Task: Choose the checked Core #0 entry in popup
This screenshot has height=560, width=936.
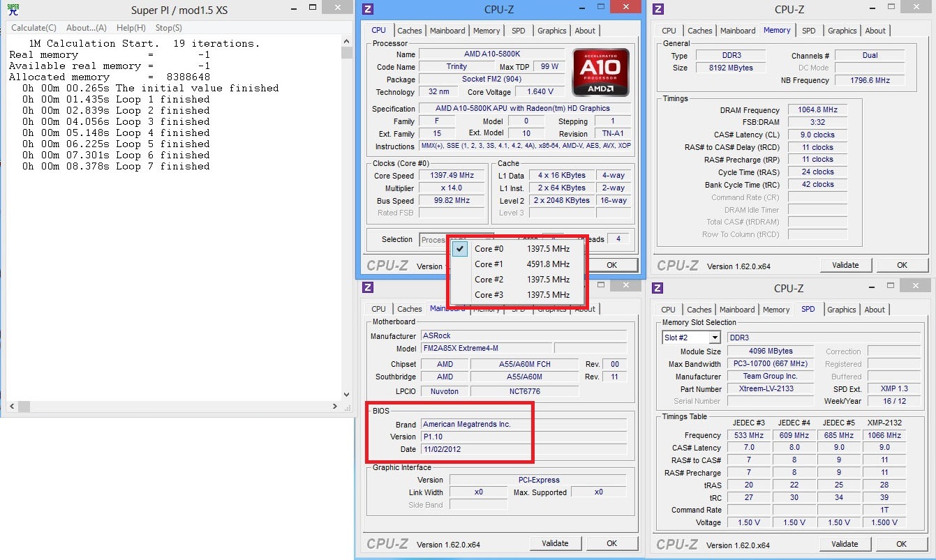Action: pos(517,249)
